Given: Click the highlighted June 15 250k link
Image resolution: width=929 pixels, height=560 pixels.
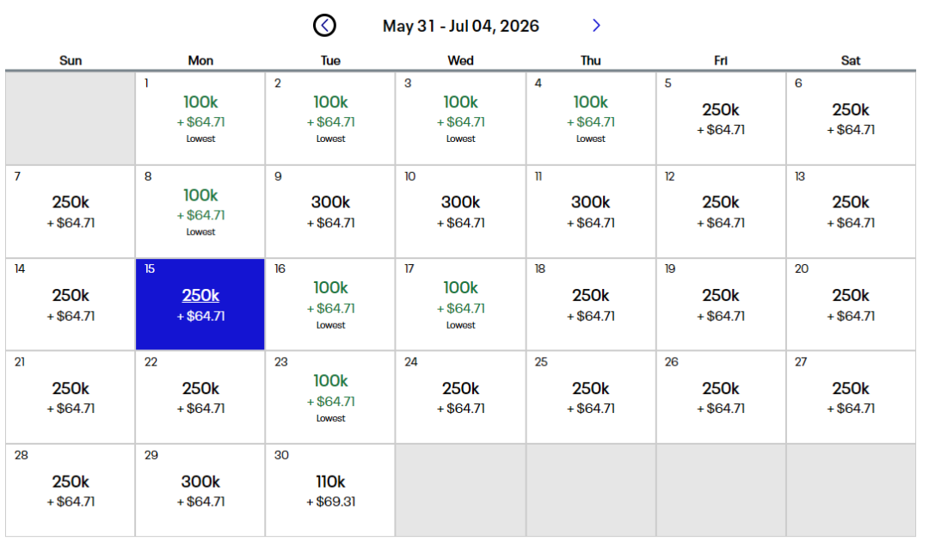Looking at the screenshot, I should click(x=200, y=295).
